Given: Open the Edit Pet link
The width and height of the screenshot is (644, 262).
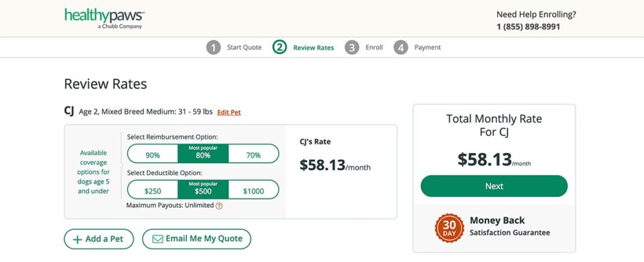Looking at the screenshot, I should click(x=229, y=112).
